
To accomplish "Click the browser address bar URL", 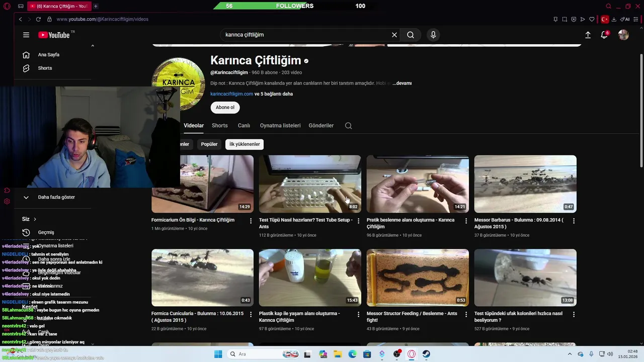I will point(102,19).
